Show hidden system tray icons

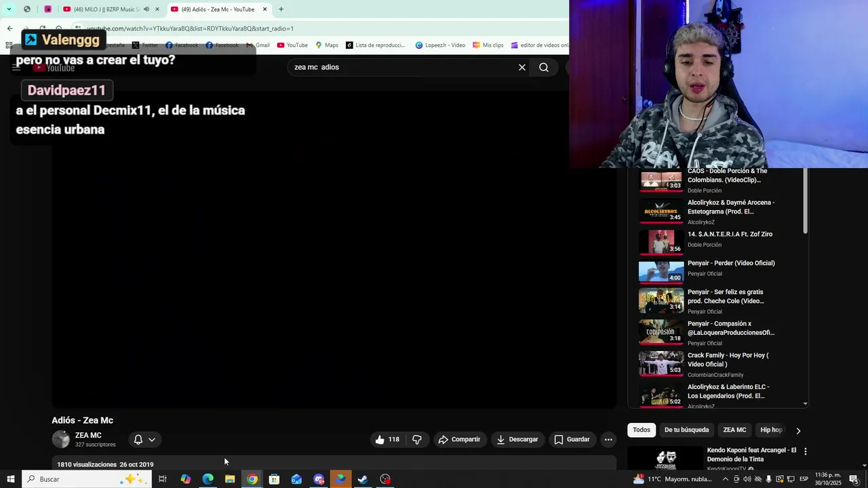point(725,479)
